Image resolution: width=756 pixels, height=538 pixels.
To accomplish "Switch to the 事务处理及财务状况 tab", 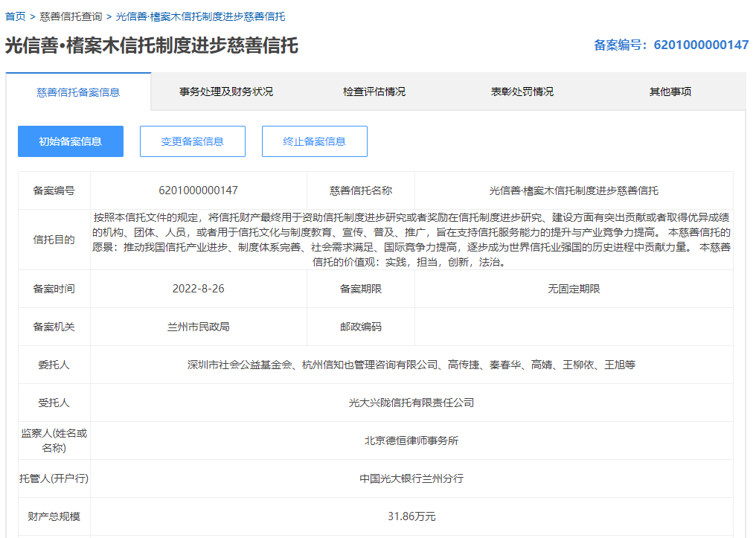I will point(225,92).
